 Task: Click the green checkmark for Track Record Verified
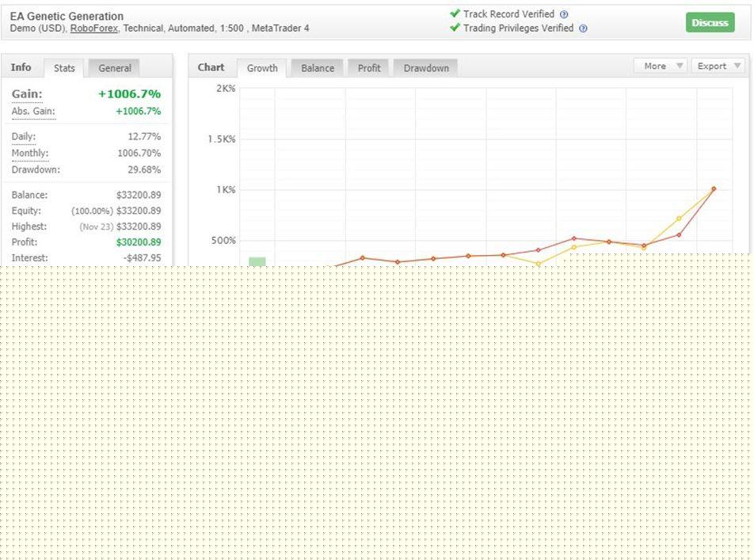(x=455, y=13)
